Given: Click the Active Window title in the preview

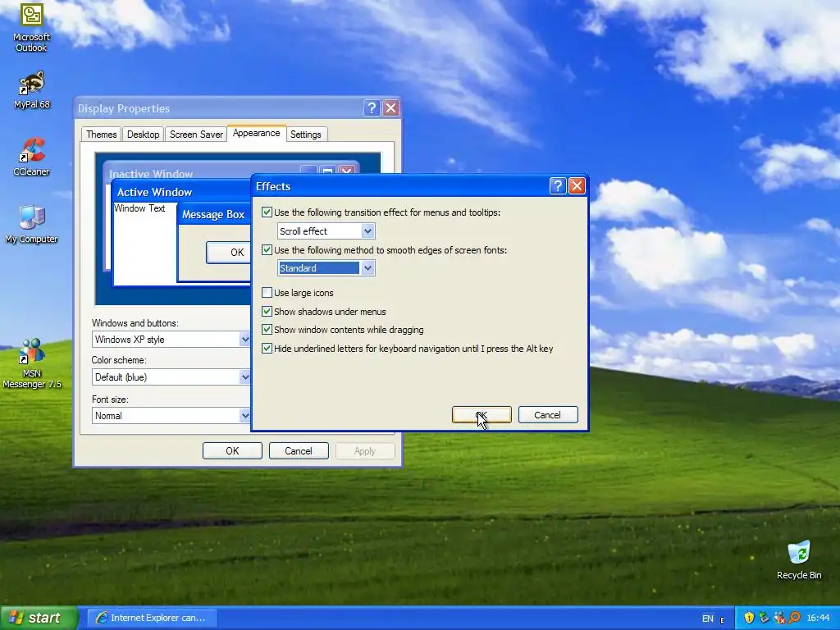Looking at the screenshot, I should pyautogui.click(x=154, y=192).
